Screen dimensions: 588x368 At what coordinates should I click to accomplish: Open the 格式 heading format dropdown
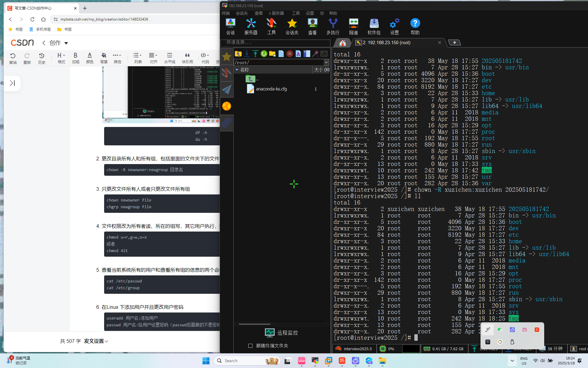tap(61, 57)
